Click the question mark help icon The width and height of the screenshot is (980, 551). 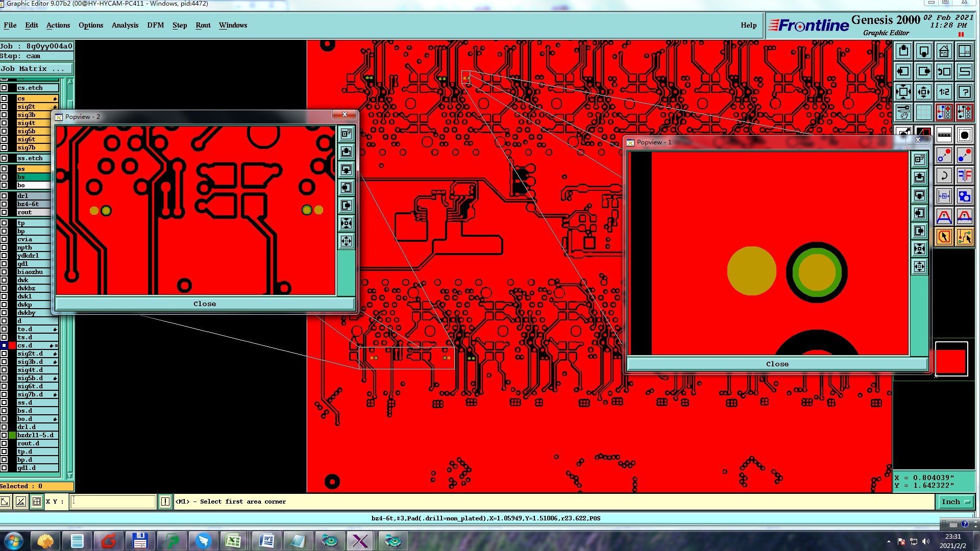(x=964, y=92)
